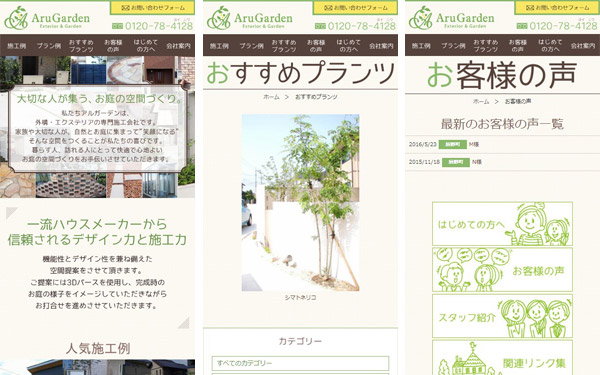Click the AruGarden logo in left screen
Image resolution: width=600 pixels, height=375 pixels.
click(x=47, y=18)
